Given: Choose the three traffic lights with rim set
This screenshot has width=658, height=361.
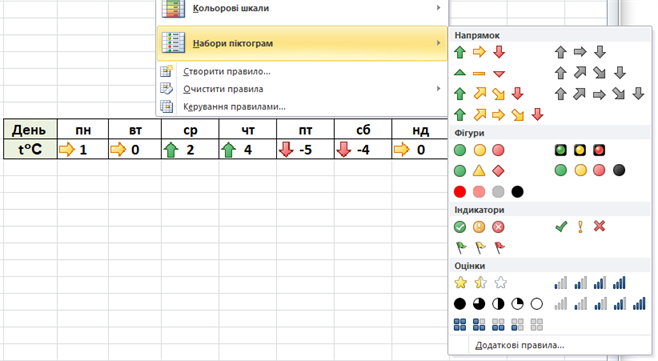Looking at the screenshot, I should 580,150.
